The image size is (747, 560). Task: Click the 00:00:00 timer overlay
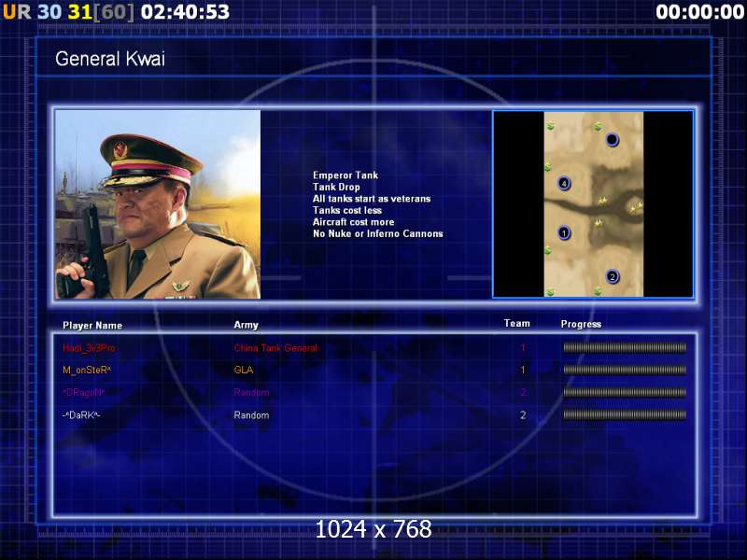coord(699,12)
